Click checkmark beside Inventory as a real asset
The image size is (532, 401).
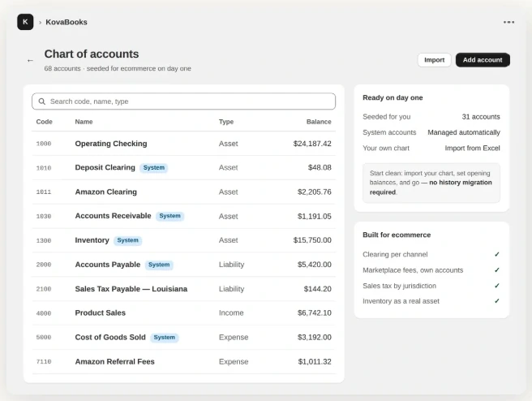tap(496, 301)
